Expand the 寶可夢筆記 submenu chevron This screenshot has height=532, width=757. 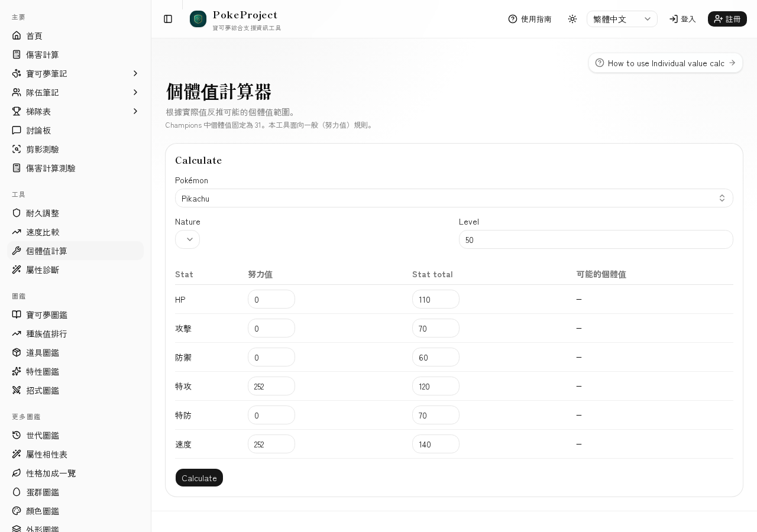tap(135, 73)
